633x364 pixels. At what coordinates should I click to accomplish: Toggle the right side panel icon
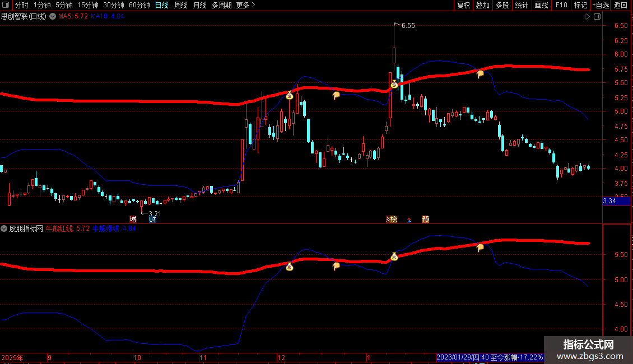point(597,17)
